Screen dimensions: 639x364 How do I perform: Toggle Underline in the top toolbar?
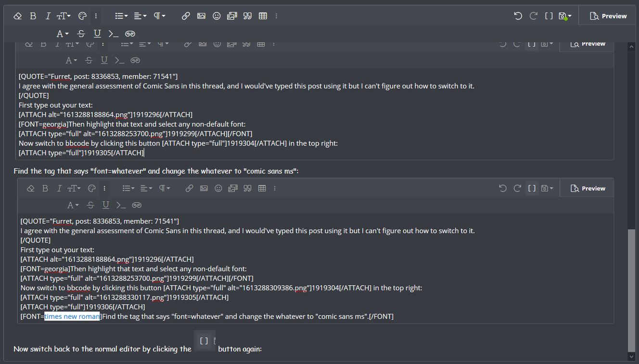(x=97, y=34)
